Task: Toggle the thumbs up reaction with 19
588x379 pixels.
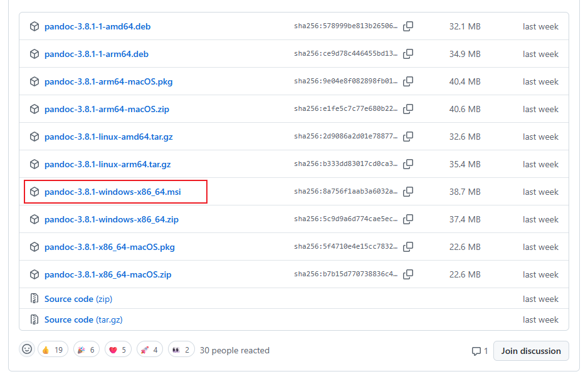Action: pos(53,350)
